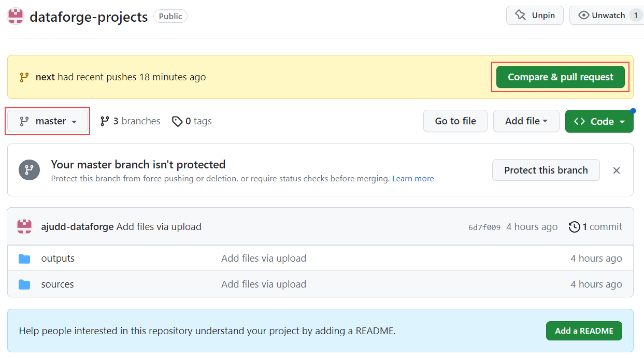
Task: Open the green Code dropdown
Action: 599,121
